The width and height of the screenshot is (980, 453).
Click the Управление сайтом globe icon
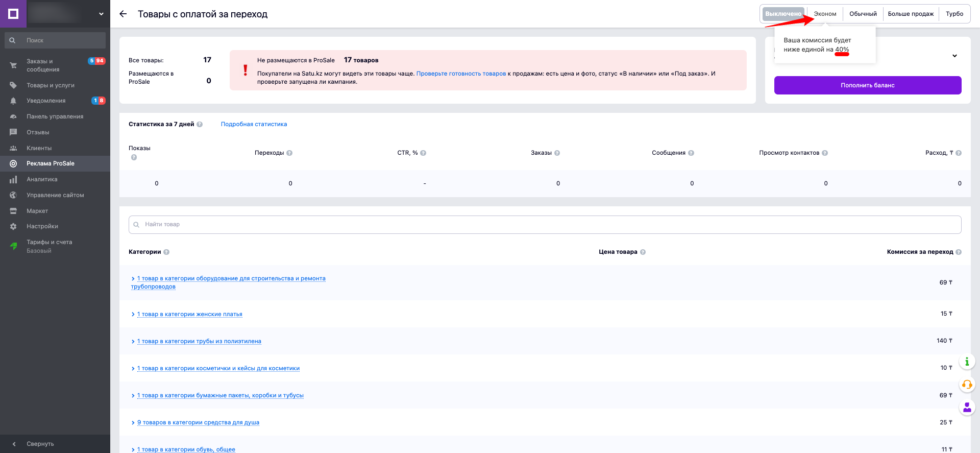pos(13,195)
